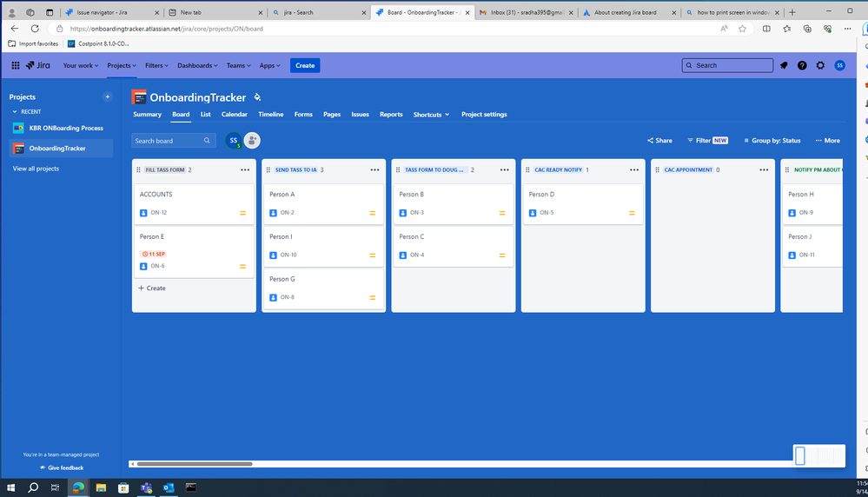This screenshot has height=497, width=868.
Task: Switch to the Summary tab
Action: point(147,115)
